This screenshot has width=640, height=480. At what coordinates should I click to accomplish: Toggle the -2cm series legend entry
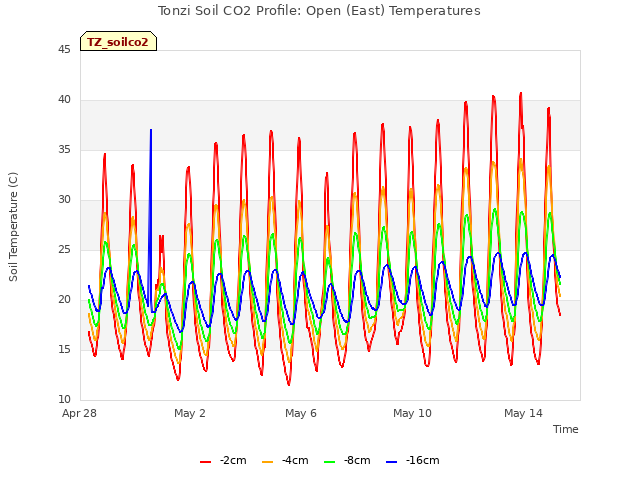(223, 461)
